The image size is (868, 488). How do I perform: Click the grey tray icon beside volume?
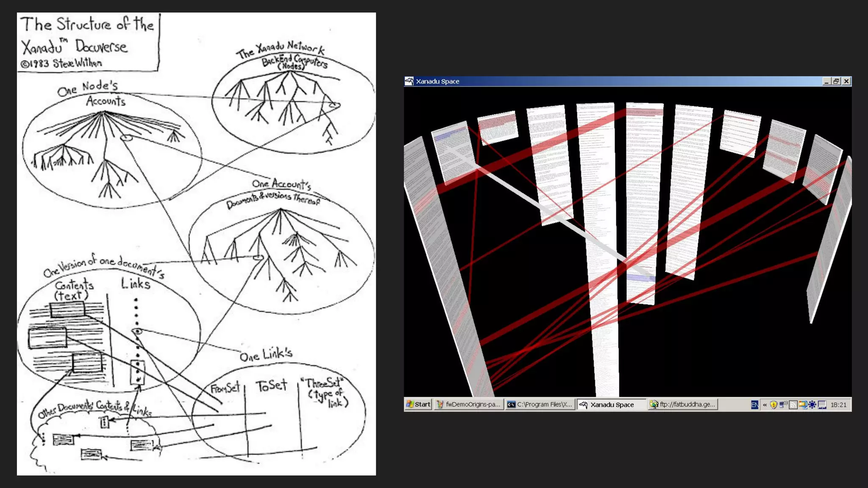(793, 405)
